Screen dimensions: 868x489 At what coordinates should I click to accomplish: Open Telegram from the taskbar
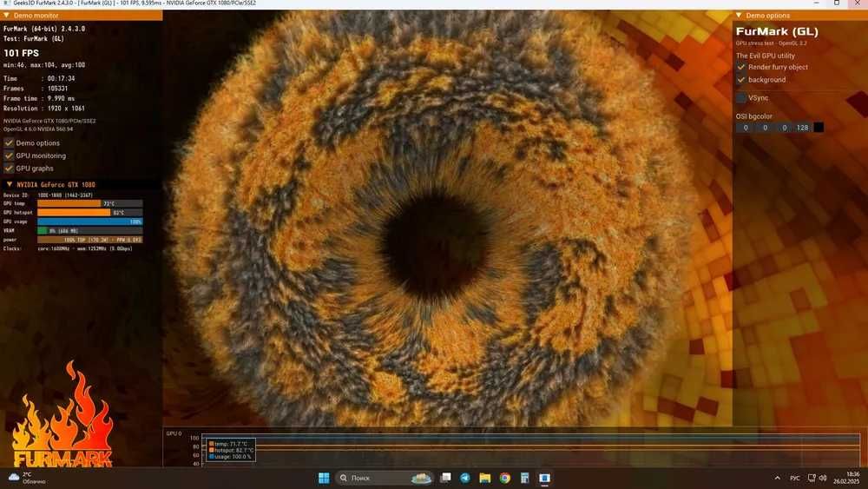[465, 478]
